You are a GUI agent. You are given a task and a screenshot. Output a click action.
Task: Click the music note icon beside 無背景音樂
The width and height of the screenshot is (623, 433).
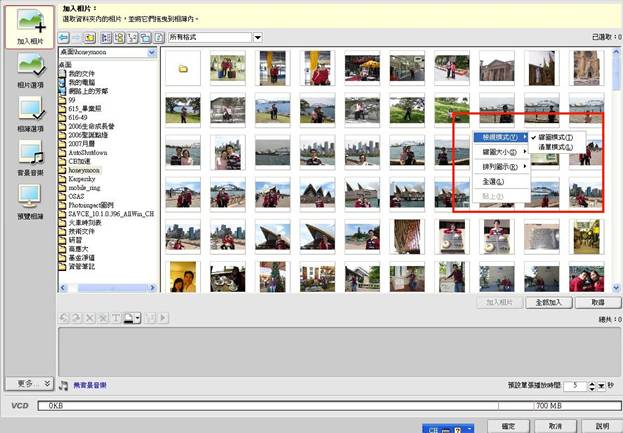(64, 384)
